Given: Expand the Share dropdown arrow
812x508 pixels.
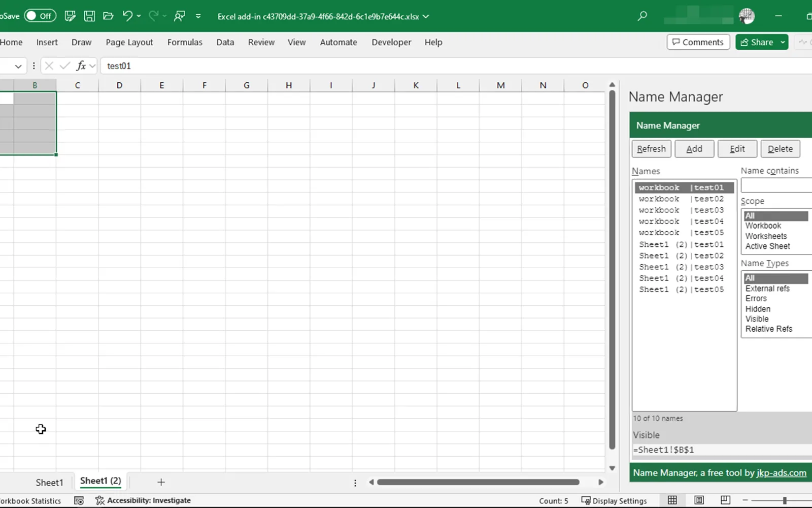Looking at the screenshot, I should (x=783, y=42).
